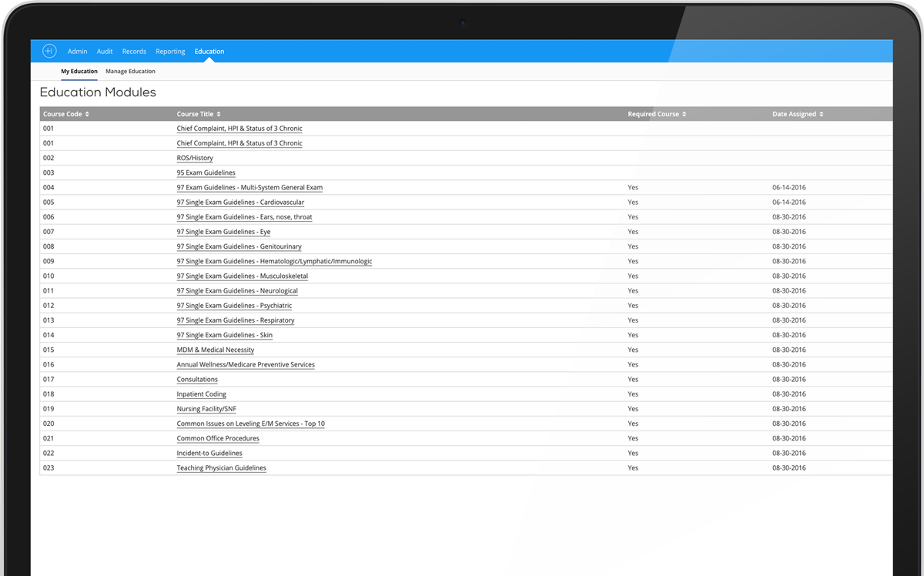Open the Reporting menu
924x576 pixels.
click(170, 51)
